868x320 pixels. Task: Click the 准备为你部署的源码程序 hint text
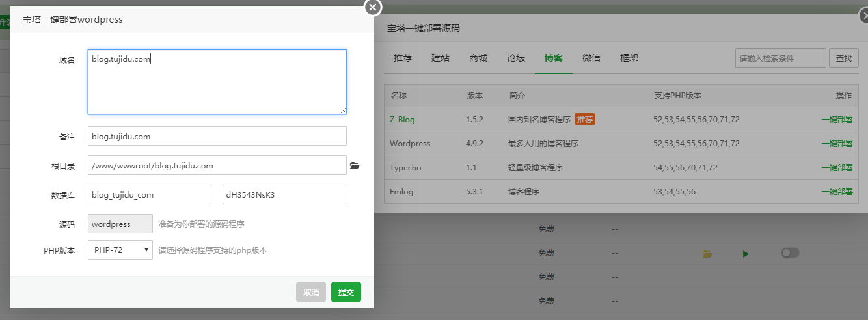pyautogui.click(x=202, y=224)
